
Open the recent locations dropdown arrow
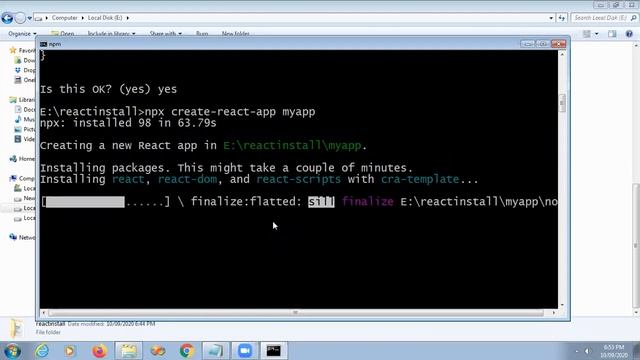(x=29, y=18)
